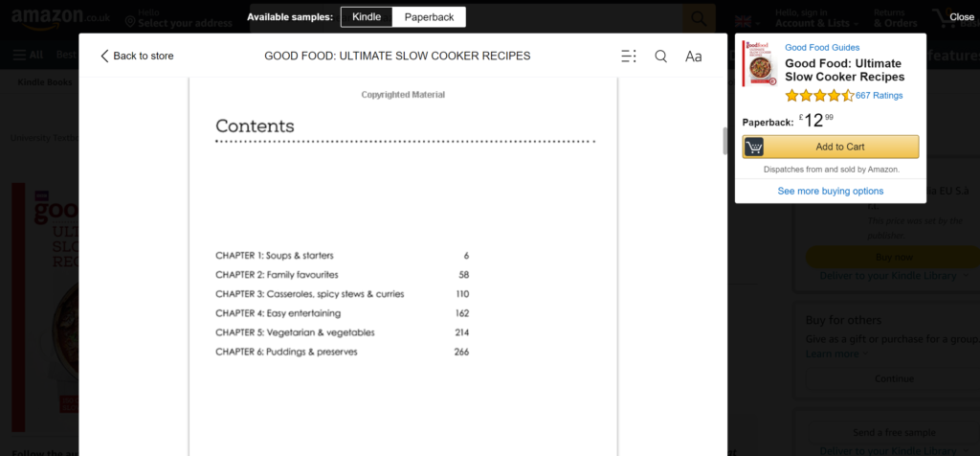Open the dimmed Deliver to your Kindle Library dropdown below Buy now
Image resolution: width=980 pixels, height=456 pixels.
pyautogui.click(x=894, y=276)
